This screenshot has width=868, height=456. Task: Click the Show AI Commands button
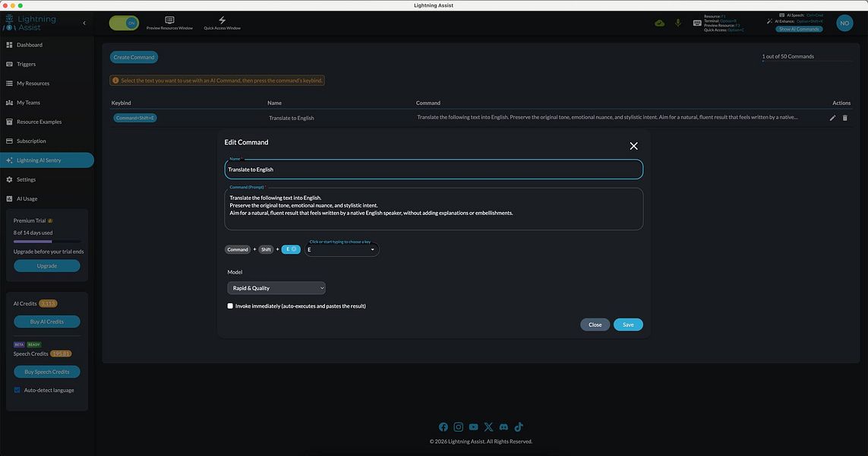point(799,29)
